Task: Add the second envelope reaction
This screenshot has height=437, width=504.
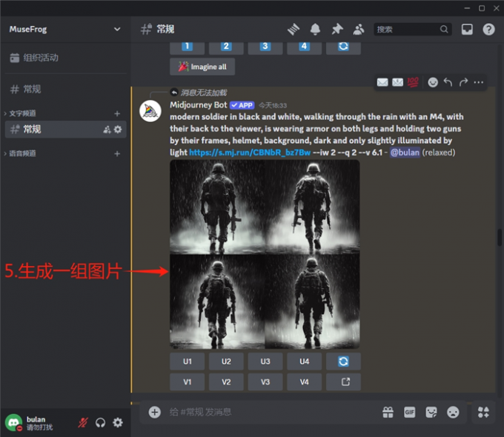Action: [397, 82]
